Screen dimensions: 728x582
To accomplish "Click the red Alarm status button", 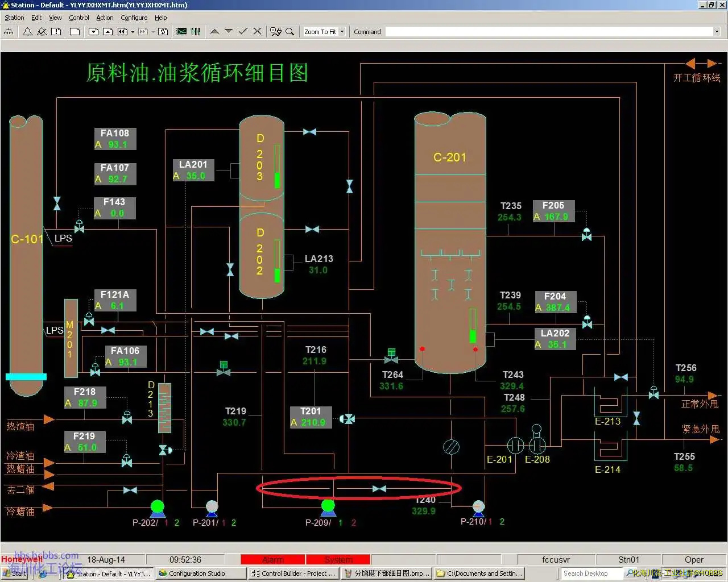I will pyautogui.click(x=273, y=560).
